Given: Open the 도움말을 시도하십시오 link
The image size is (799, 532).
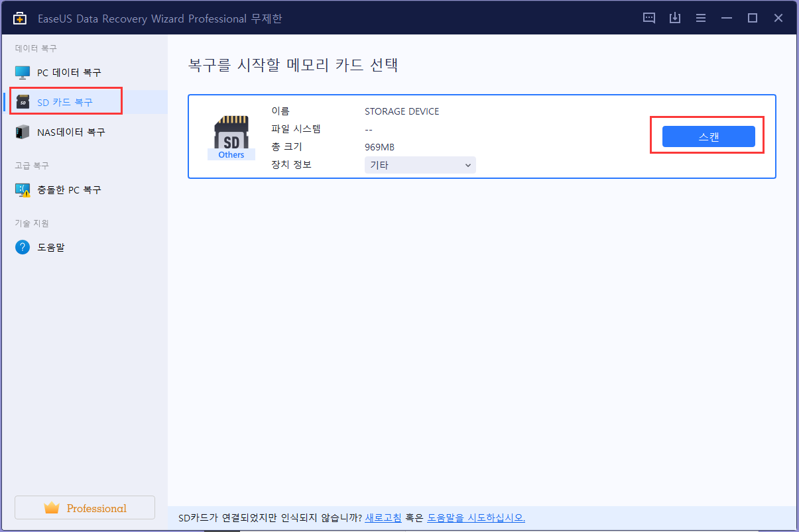Looking at the screenshot, I should coord(476,517).
